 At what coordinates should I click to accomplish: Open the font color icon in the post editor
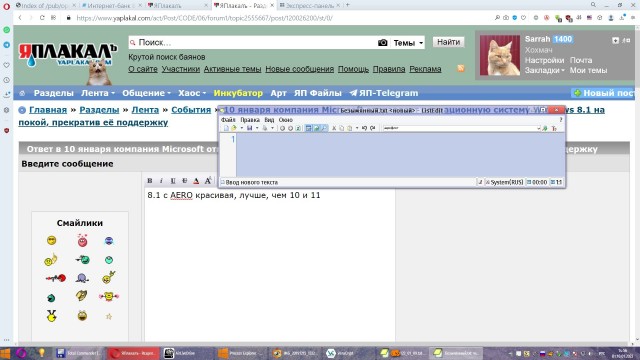tap(196, 180)
